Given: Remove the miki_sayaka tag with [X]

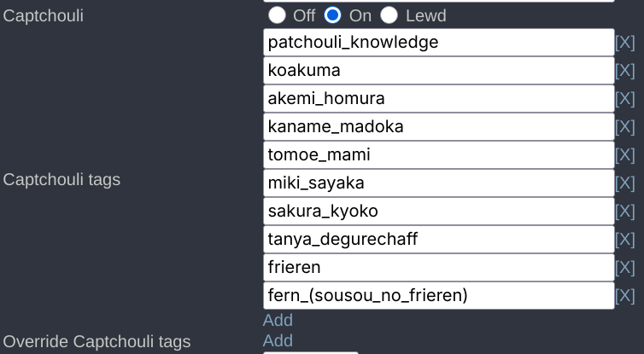Looking at the screenshot, I should 624,183.
